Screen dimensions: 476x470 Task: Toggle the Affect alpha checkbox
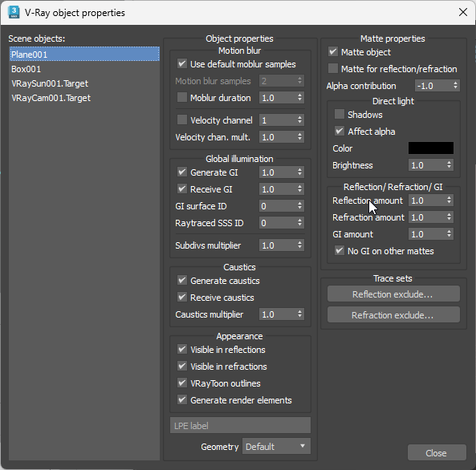tap(339, 131)
